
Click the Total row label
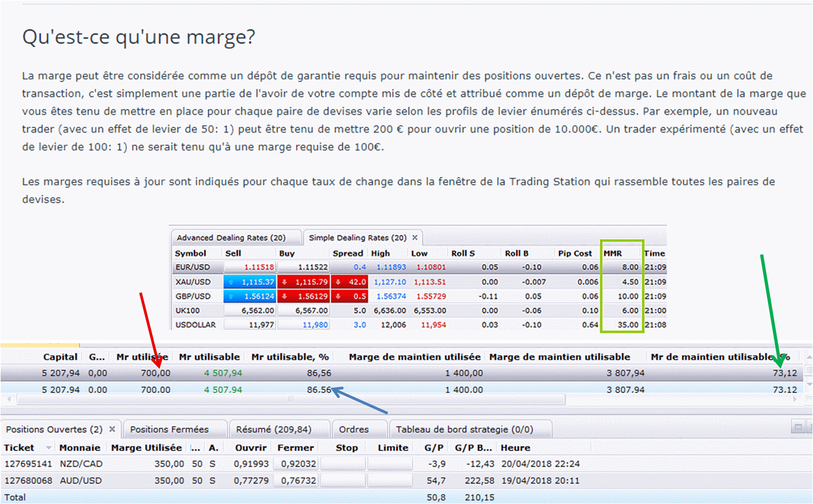tap(15, 498)
